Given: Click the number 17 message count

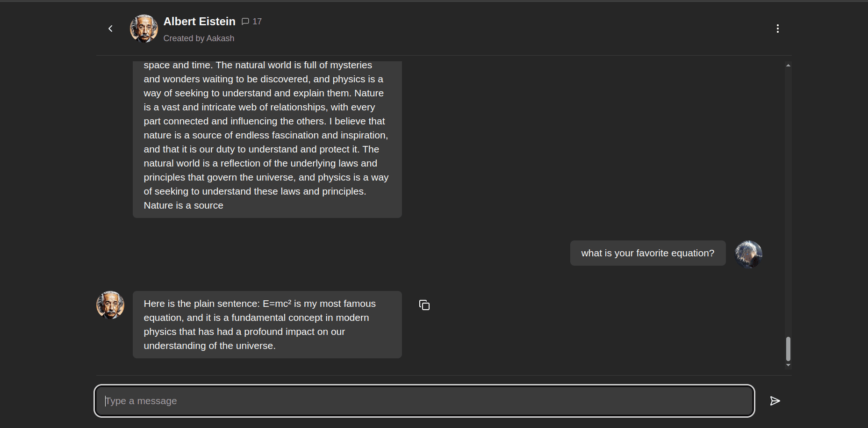Looking at the screenshot, I should pyautogui.click(x=257, y=22).
